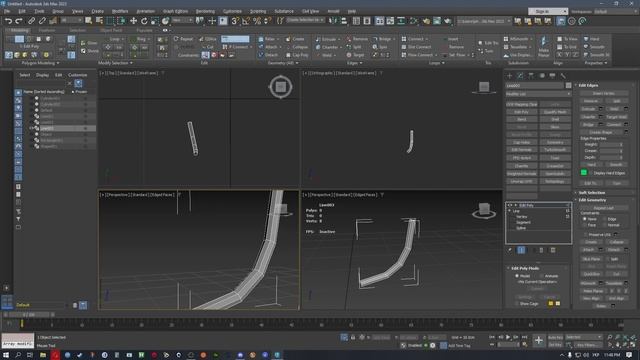Click the time slider at frame start
Image resolution: width=640 pixels, height=360 pixels.
[x=22, y=324]
